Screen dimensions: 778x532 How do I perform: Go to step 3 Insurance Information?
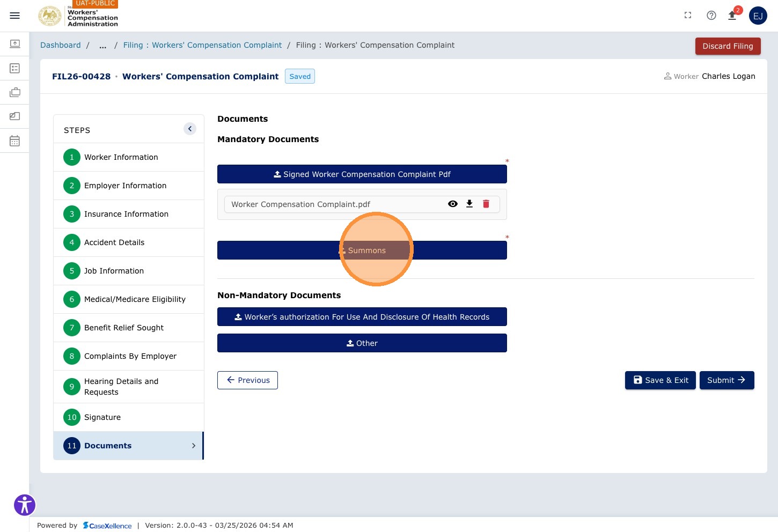[129, 214]
